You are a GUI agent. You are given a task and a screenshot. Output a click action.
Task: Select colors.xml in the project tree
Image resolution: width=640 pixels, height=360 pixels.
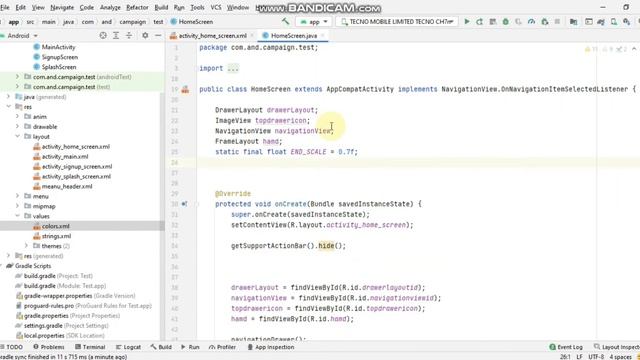tap(56, 226)
